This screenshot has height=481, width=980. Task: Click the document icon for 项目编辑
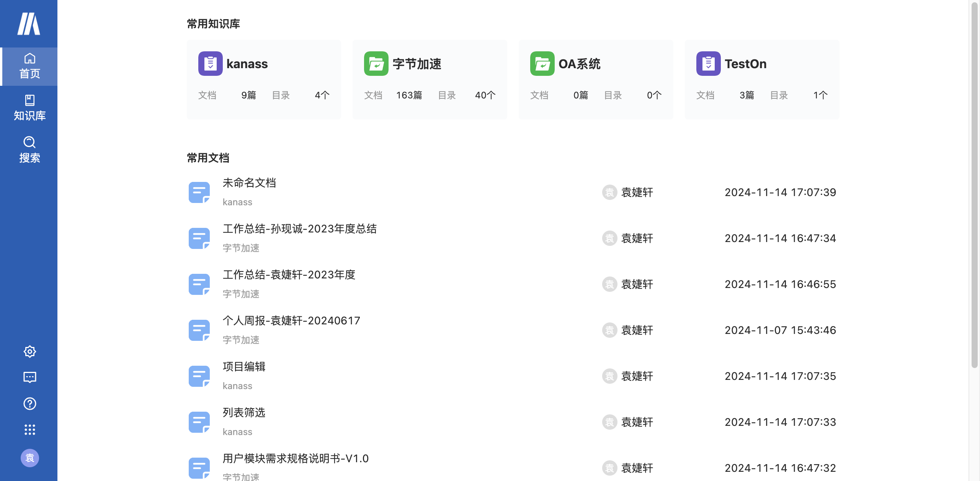point(199,376)
